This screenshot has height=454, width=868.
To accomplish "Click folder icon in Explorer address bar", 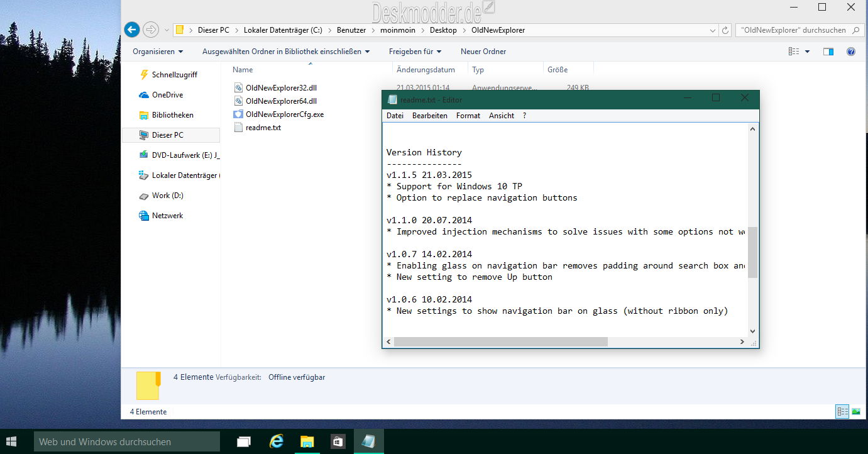I will (x=180, y=30).
